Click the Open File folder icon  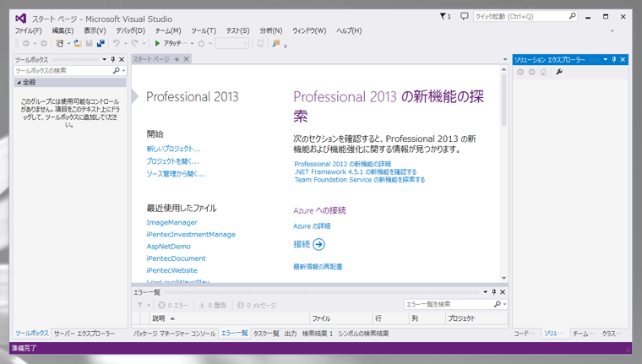pos(78,43)
